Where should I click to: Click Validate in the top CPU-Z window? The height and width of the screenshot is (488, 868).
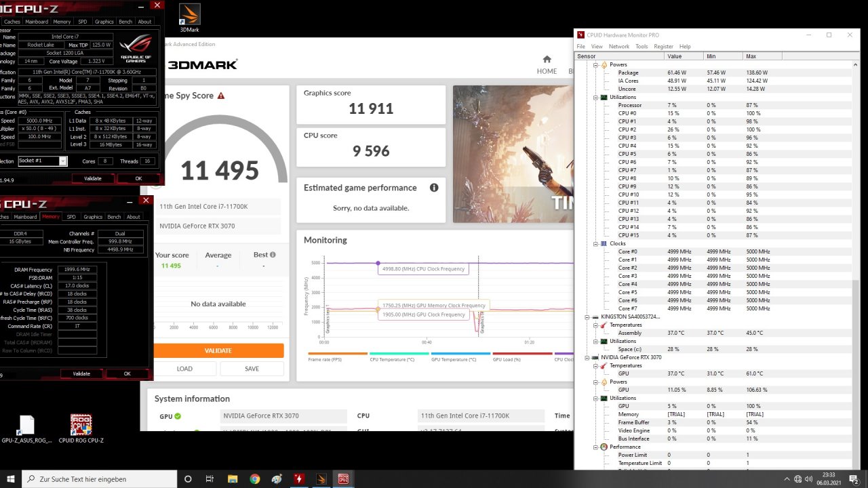click(93, 179)
